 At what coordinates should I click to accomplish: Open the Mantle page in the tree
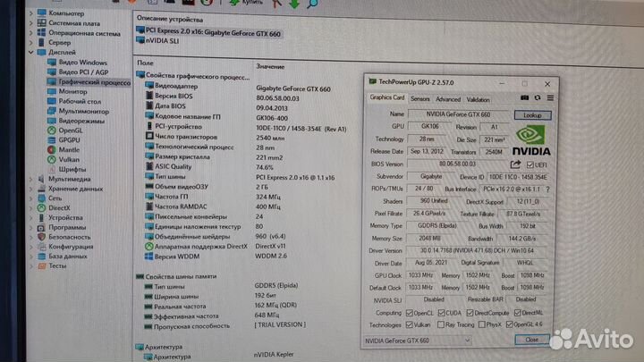coord(69,150)
